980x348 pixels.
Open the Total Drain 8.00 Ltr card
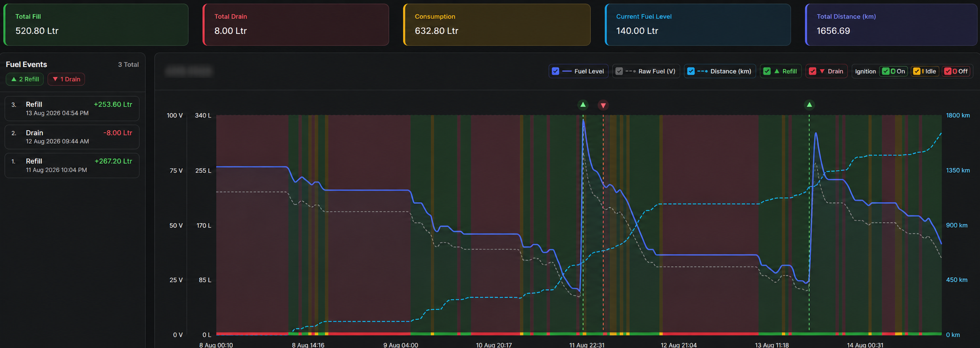[x=296, y=25]
